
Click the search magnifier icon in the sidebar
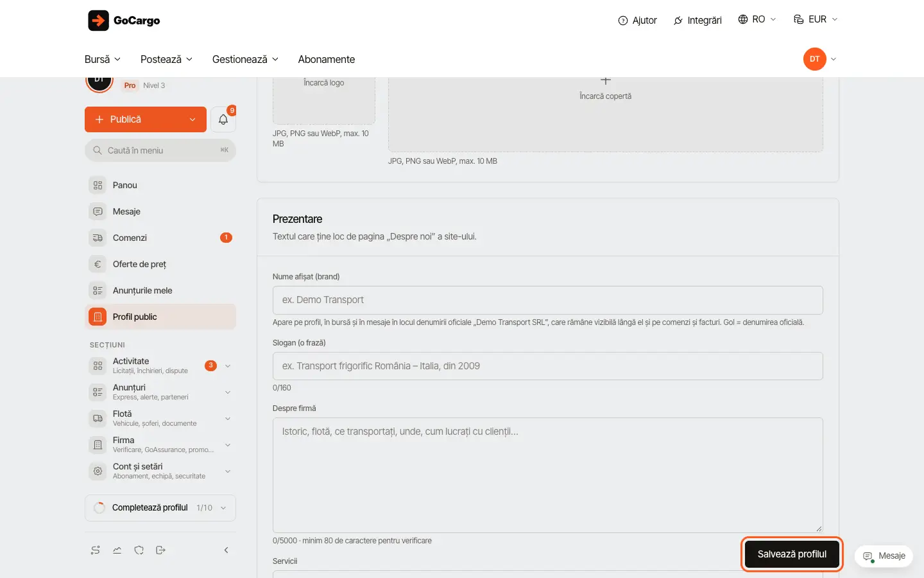(98, 150)
